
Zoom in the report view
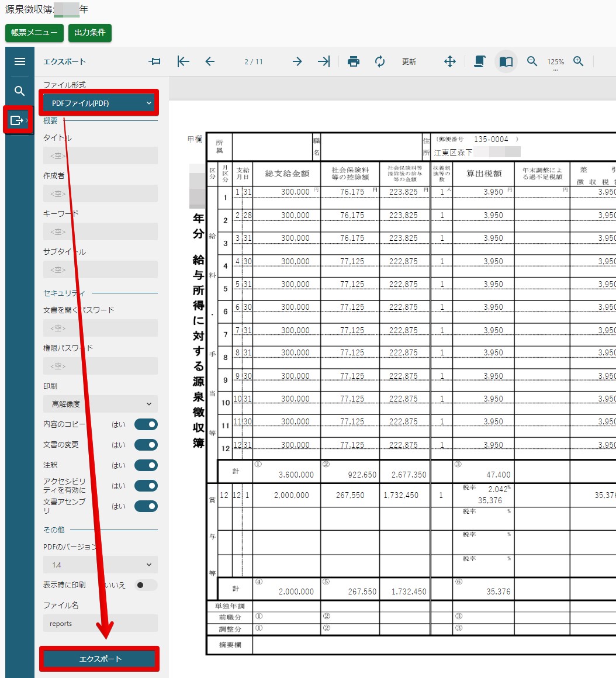[579, 61]
